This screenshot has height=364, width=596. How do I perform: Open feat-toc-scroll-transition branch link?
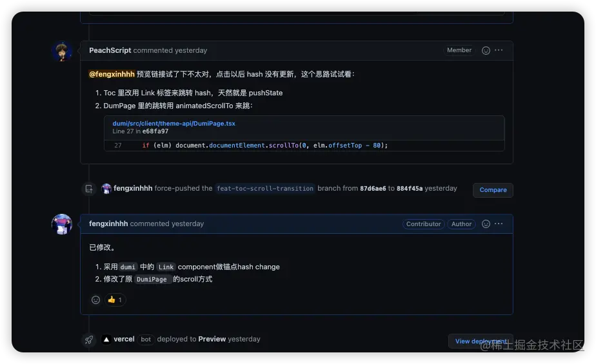pos(265,189)
